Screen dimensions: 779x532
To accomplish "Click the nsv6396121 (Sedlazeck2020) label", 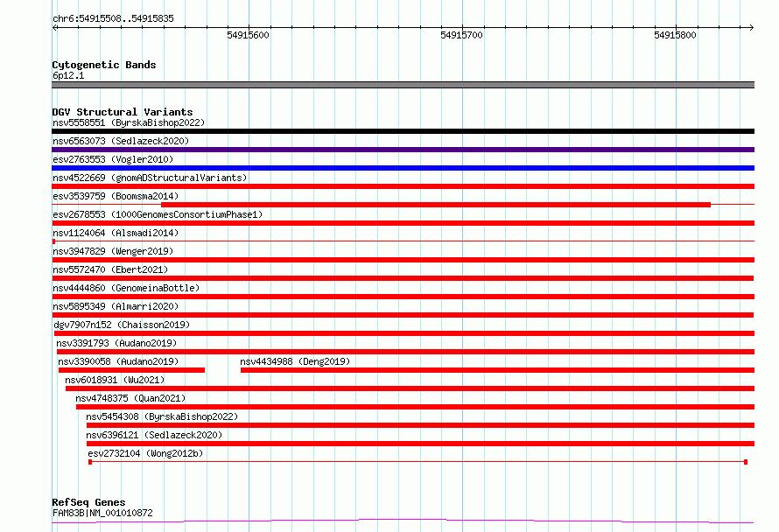I will coord(154,435).
